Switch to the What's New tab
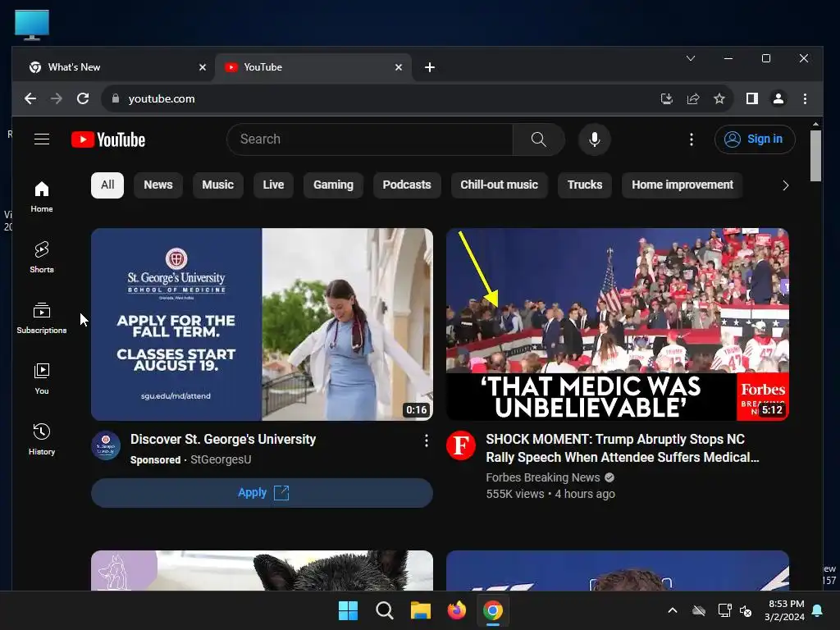 [x=113, y=67]
